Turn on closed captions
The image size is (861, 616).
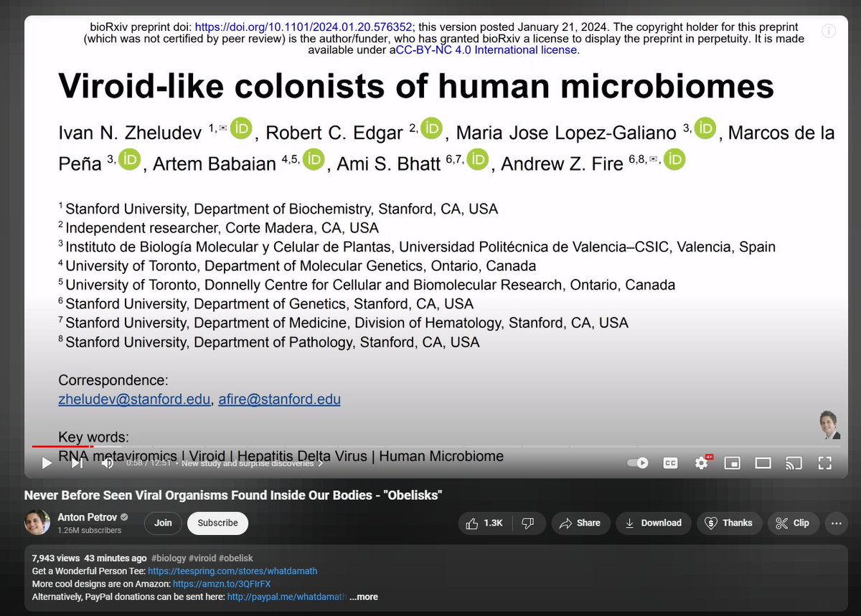670,463
